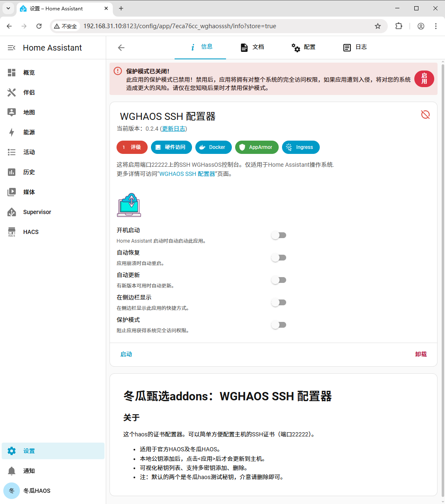Toggle the 保护模式 switch
Viewport: 445px width, 504px height.
(279, 325)
